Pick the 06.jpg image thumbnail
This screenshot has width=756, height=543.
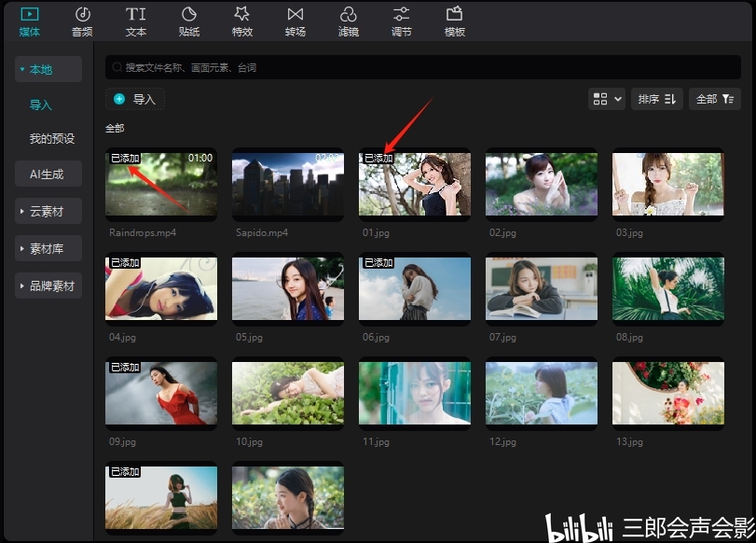coord(415,288)
